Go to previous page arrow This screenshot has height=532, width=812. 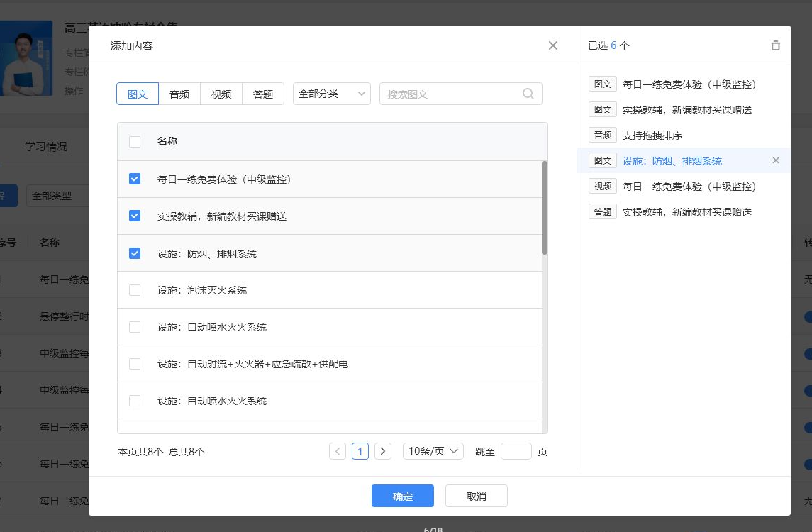pyautogui.click(x=338, y=451)
